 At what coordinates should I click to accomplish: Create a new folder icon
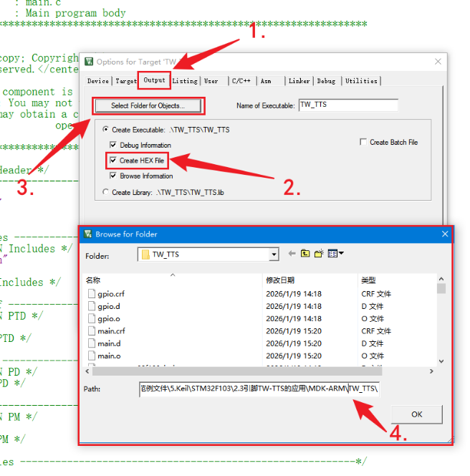click(x=319, y=254)
